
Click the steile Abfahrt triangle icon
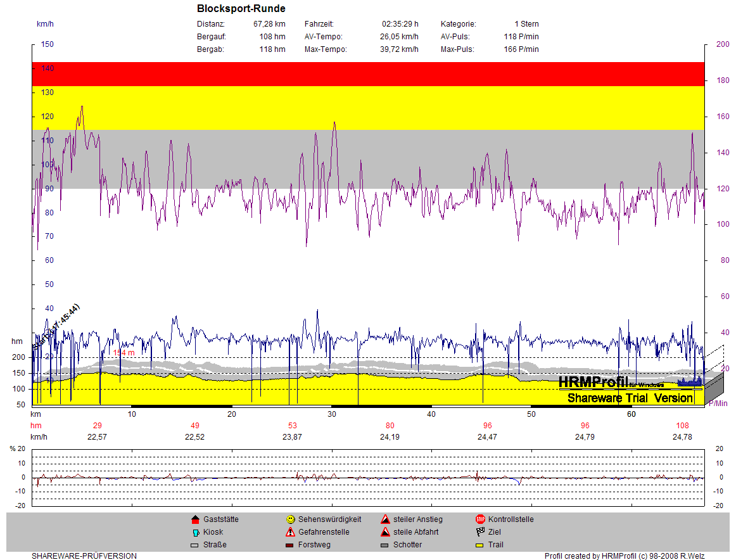point(385,532)
